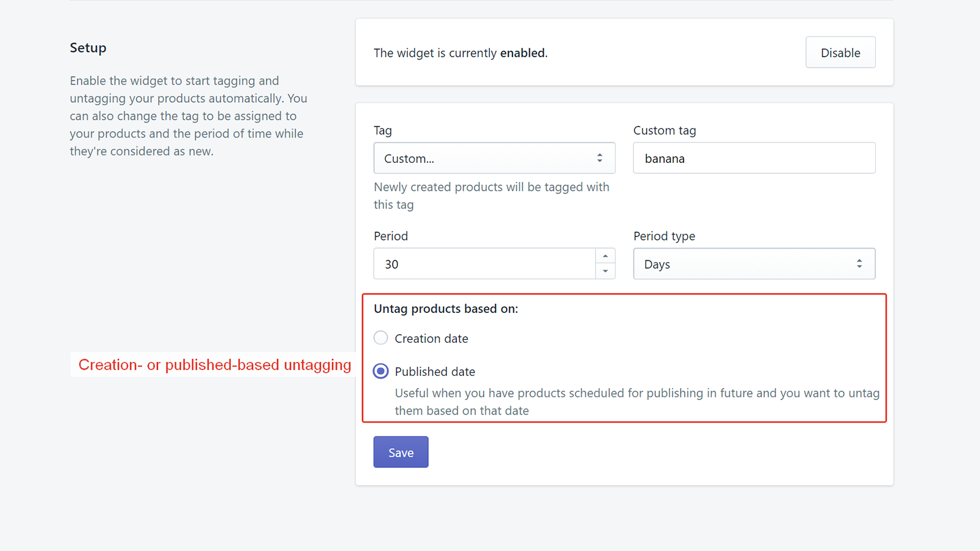Screen dimensions: 980x551
Task: Switch untagging basis to Creation date
Action: point(380,337)
